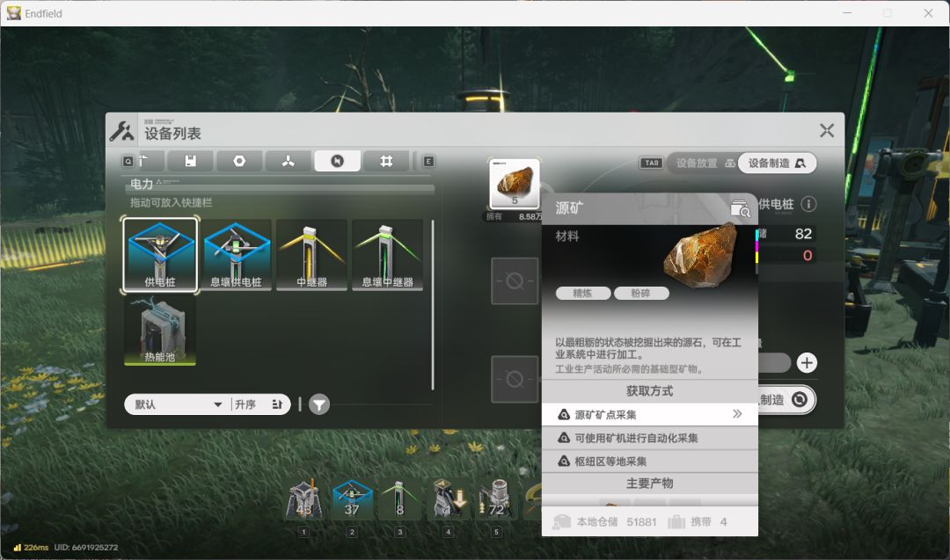Open the 默认 sort dropdown
950x560 pixels.
click(x=178, y=404)
